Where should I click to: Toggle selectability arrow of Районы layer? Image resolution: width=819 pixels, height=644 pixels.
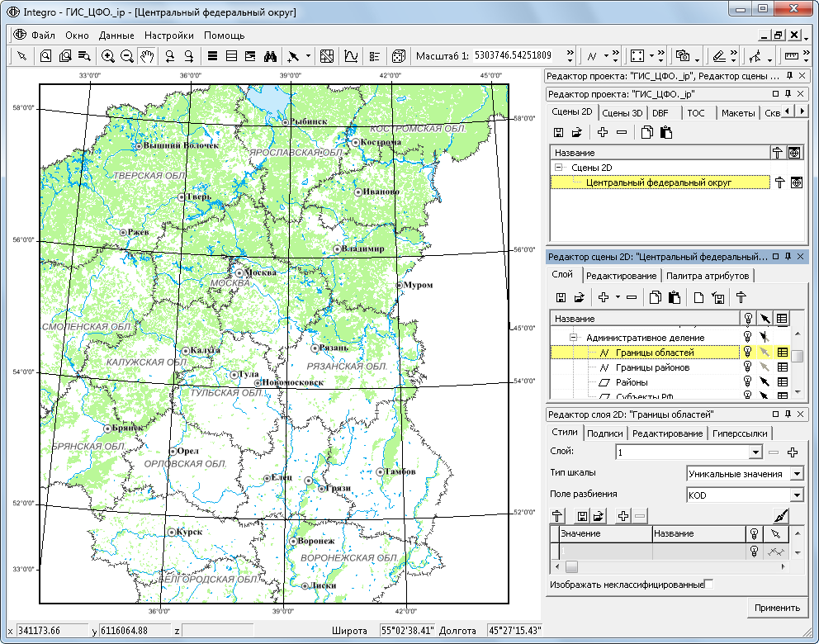pos(765,381)
